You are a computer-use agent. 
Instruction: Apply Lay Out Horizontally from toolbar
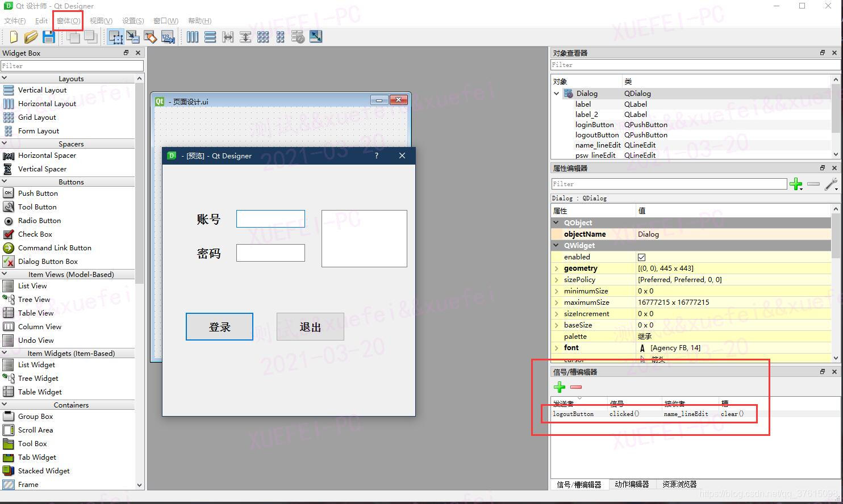pos(193,37)
